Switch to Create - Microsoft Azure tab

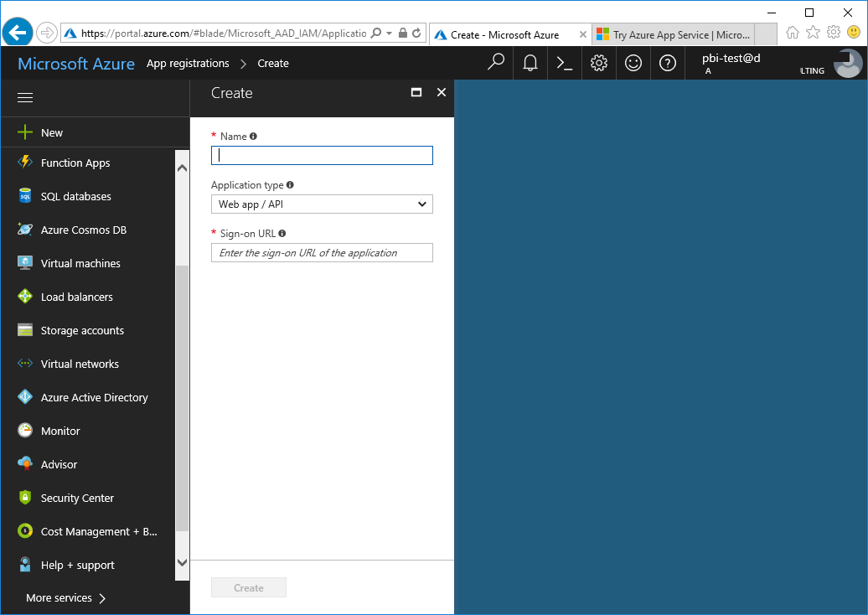(505, 35)
